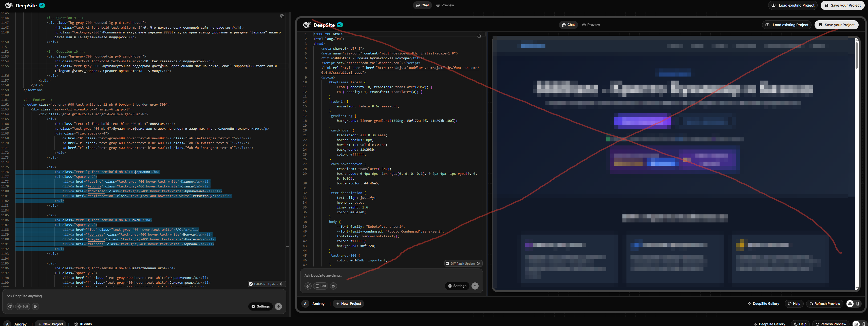Image resolution: width=868 pixels, height=326 pixels.
Task: Open 10 edits history in bottom bar
Action: [x=83, y=324]
